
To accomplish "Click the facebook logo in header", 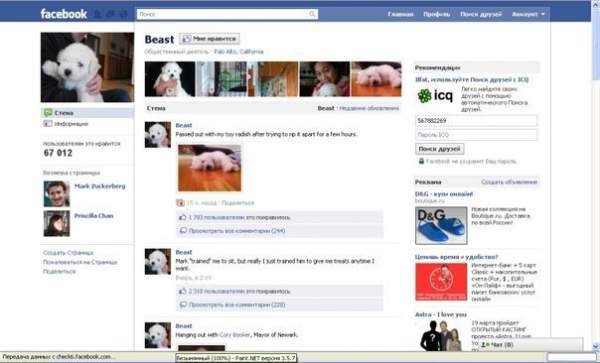I will 64,14.
